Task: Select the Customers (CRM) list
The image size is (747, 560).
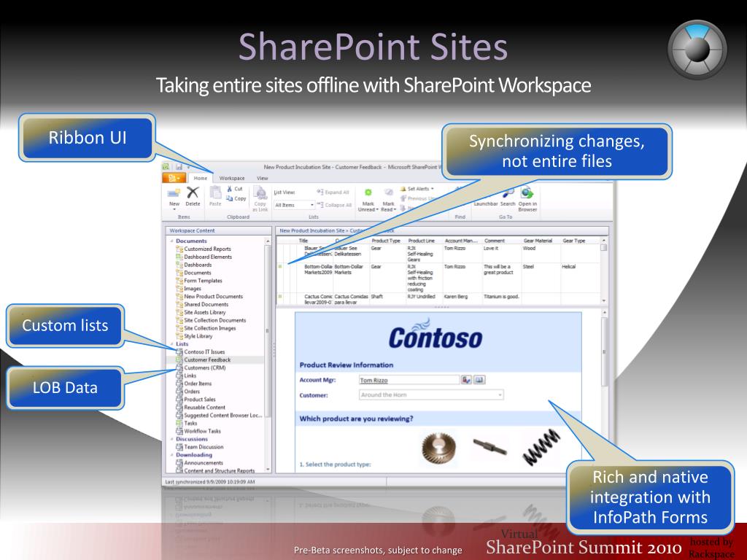Action: 205,367
